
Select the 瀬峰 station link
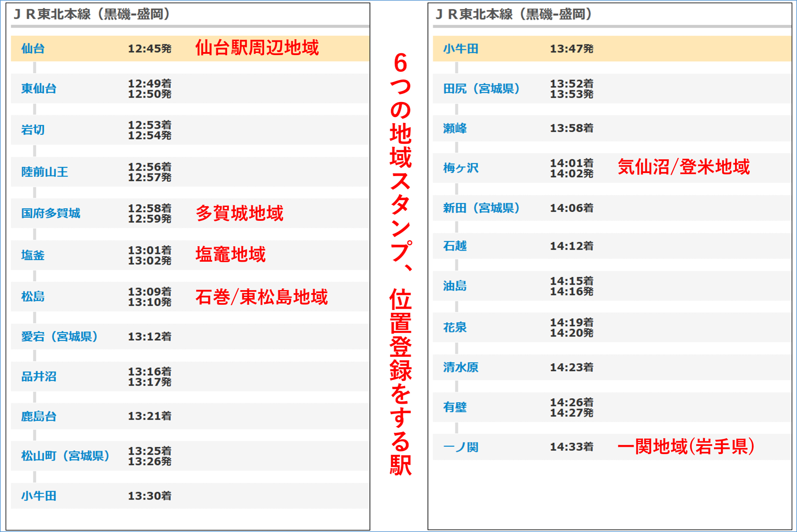[455, 128]
